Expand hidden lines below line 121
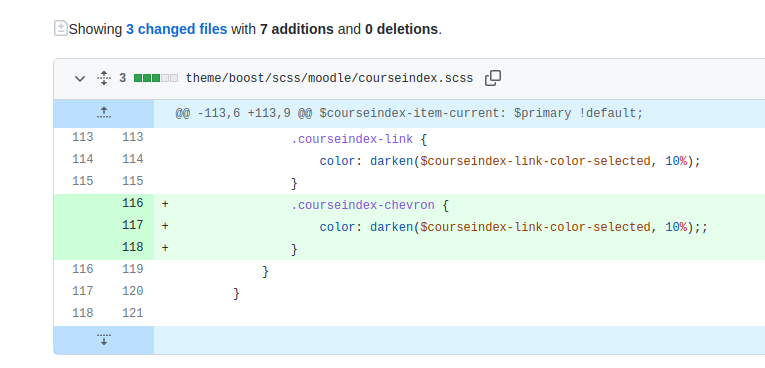 point(104,340)
